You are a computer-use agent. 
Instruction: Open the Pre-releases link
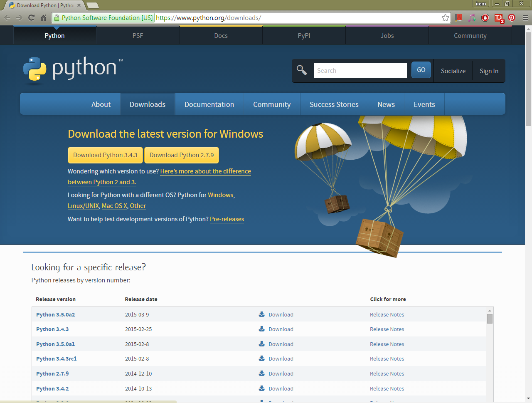[x=227, y=219]
